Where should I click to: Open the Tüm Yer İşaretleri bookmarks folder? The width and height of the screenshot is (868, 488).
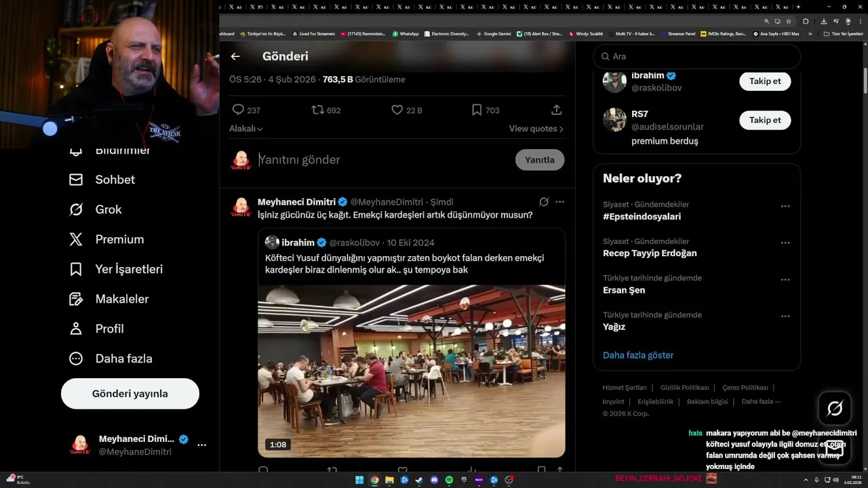(844, 33)
